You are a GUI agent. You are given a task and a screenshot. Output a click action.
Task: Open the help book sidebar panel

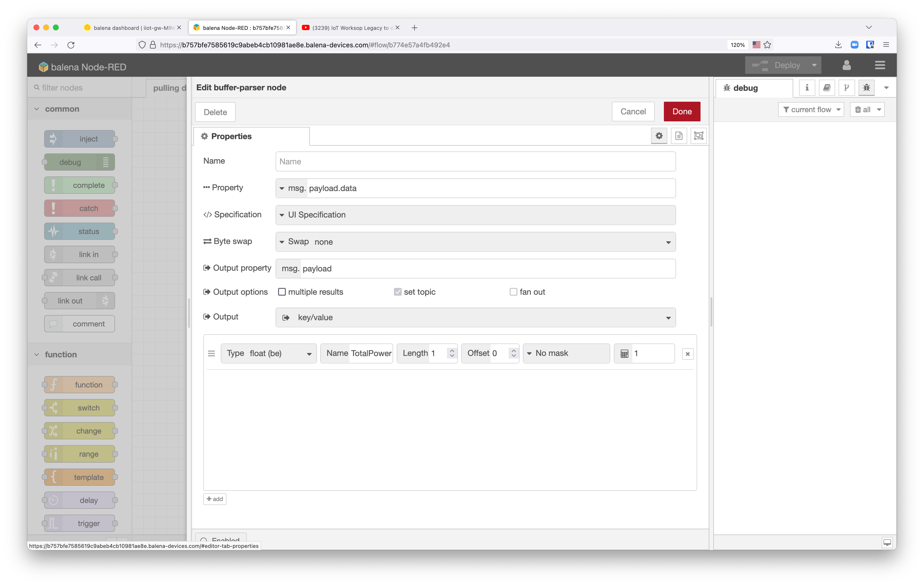(x=827, y=88)
